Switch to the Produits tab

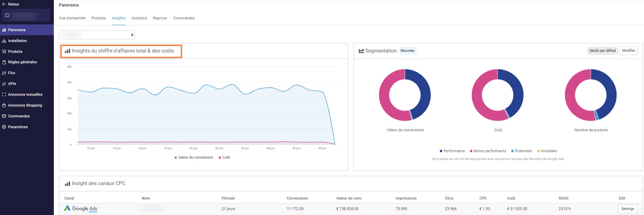tap(99, 18)
